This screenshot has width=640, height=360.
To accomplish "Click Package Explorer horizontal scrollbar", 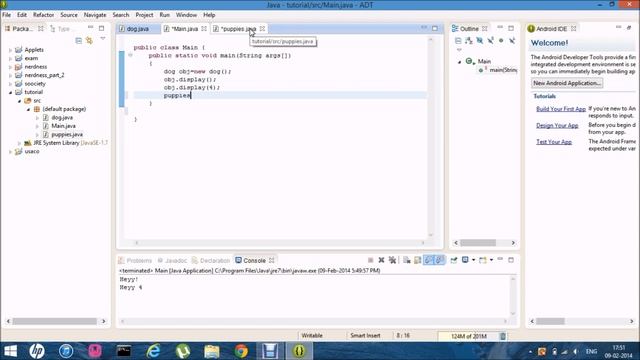I will click(x=55, y=321).
